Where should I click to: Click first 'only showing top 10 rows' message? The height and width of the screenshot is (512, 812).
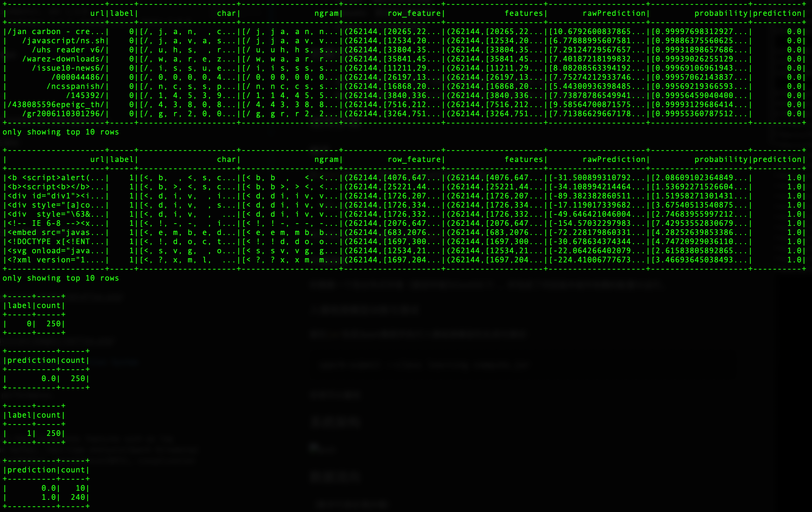tap(61, 132)
